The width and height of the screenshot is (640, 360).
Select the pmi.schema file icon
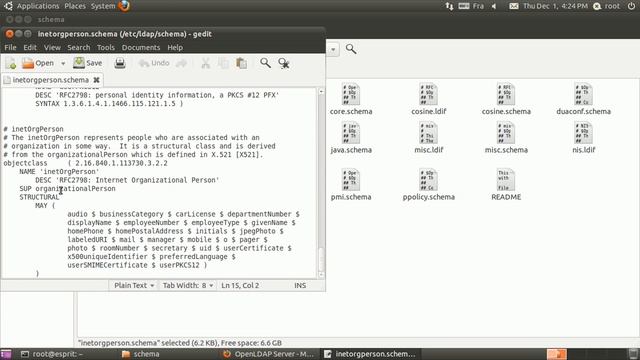[x=351, y=180]
